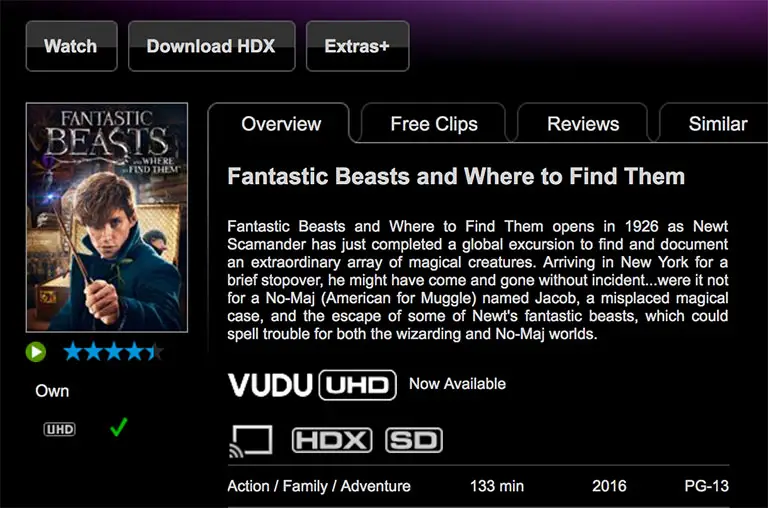Click the green owned checkmark

coord(119,427)
